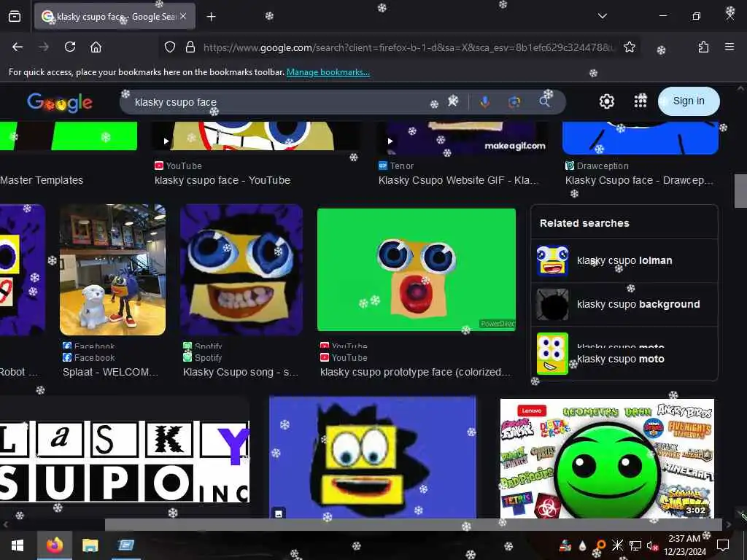Click the horizontal scrollbar at page bottom
The image size is (747, 560).
[413, 524]
